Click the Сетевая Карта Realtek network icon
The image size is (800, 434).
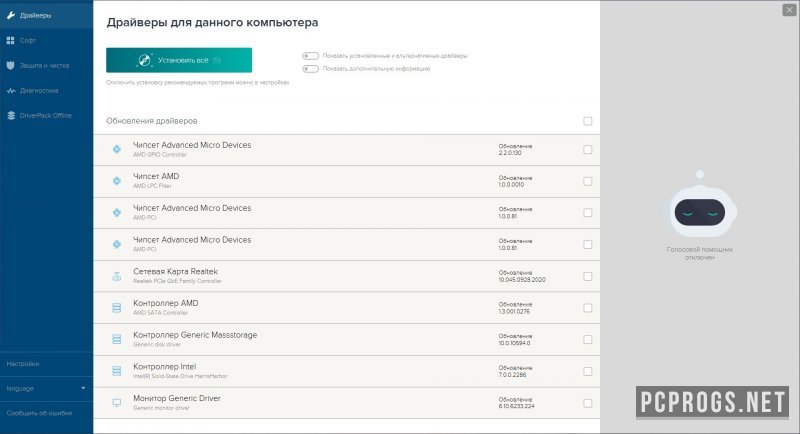(x=117, y=276)
